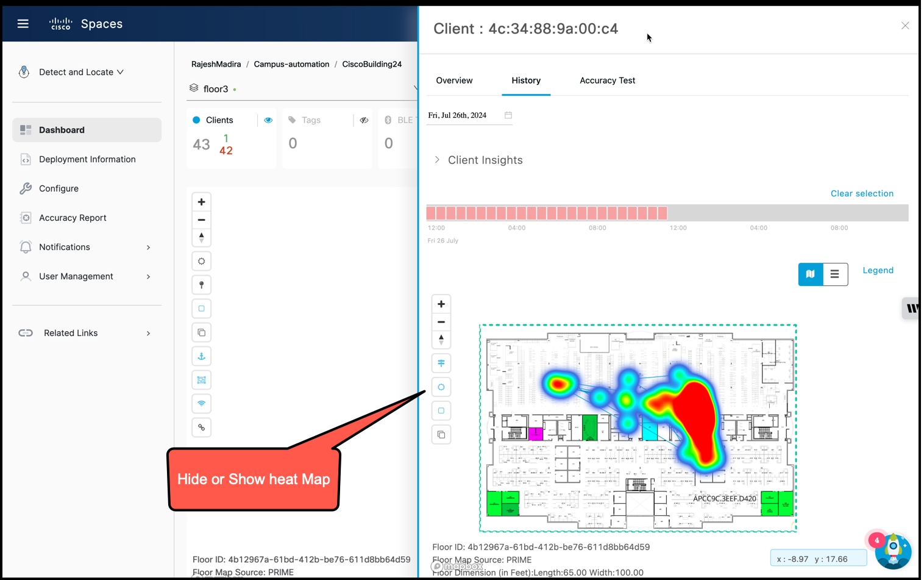This screenshot has height=580, width=924.
Task: Open the floor3 floor selector
Action: pyautogui.click(x=303, y=88)
